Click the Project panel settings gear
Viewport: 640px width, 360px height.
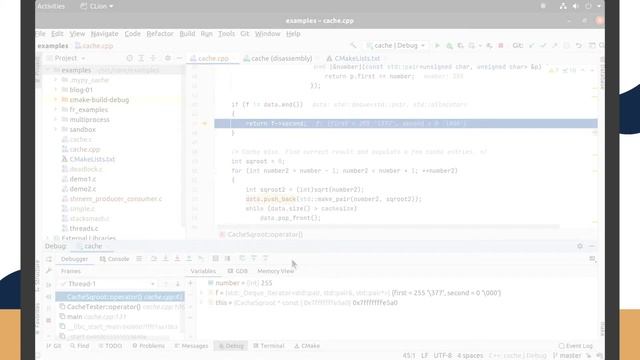click(x=167, y=58)
